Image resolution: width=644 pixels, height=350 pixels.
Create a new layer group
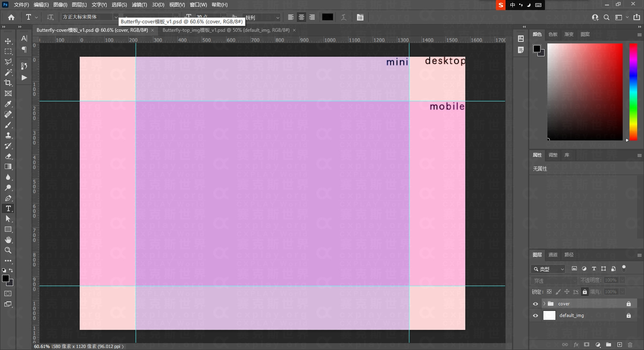[x=609, y=345]
